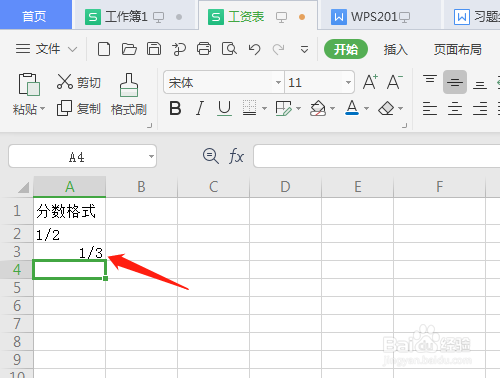Clear font size box showing 11
The width and height of the screenshot is (500, 378).
coord(314,82)
